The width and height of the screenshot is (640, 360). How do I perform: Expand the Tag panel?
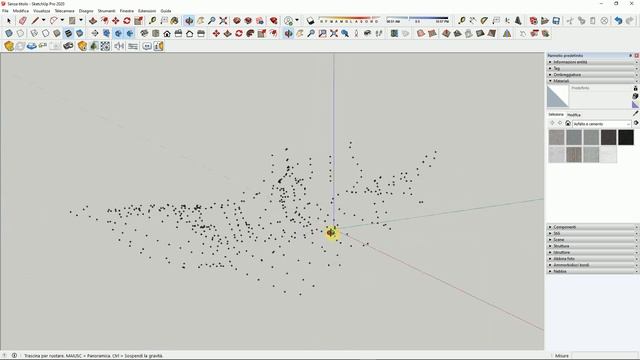(593, 69)
